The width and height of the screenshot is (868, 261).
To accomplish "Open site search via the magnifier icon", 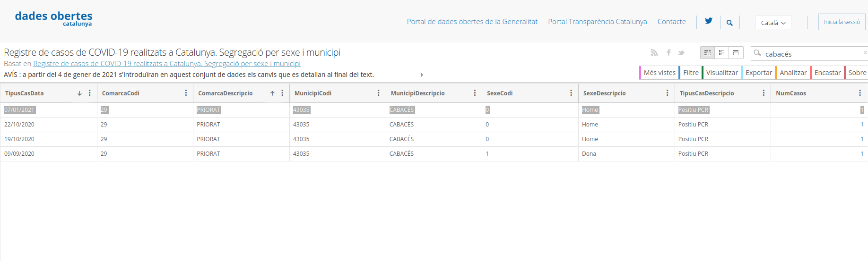I will [729, 23].
